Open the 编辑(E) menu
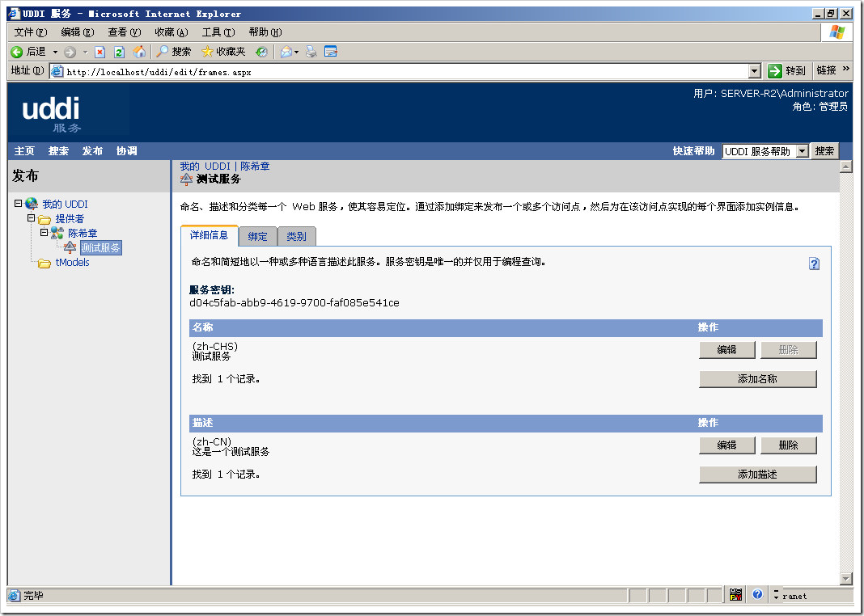The width and height of the screenshot is (864, 616). click(x=78, y=32)
